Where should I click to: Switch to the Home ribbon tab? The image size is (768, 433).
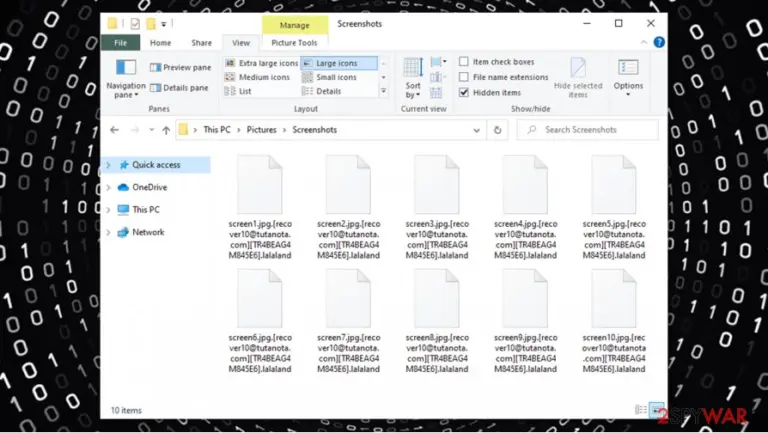[x=160, y=43]
